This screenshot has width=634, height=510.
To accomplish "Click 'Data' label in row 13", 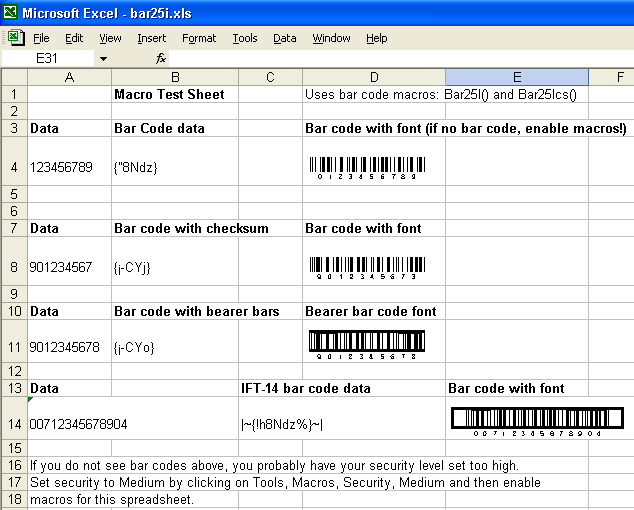I will click(44, 388).
